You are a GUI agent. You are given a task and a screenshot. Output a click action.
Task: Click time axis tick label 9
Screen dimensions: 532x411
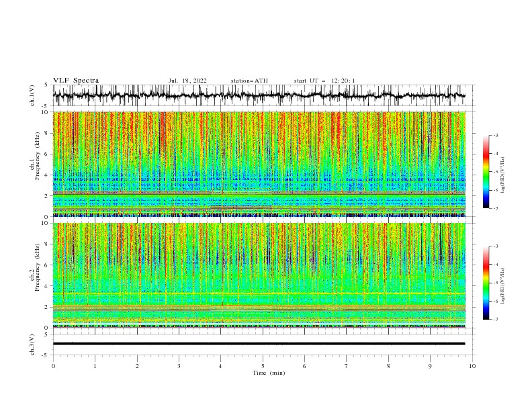tap(430, 366)
